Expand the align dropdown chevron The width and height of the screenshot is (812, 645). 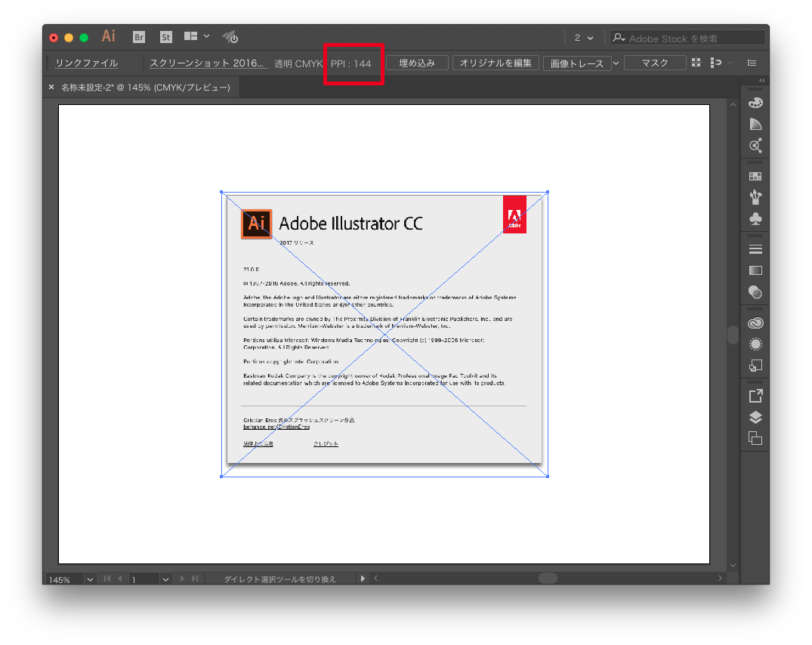[x=730, y=63]
